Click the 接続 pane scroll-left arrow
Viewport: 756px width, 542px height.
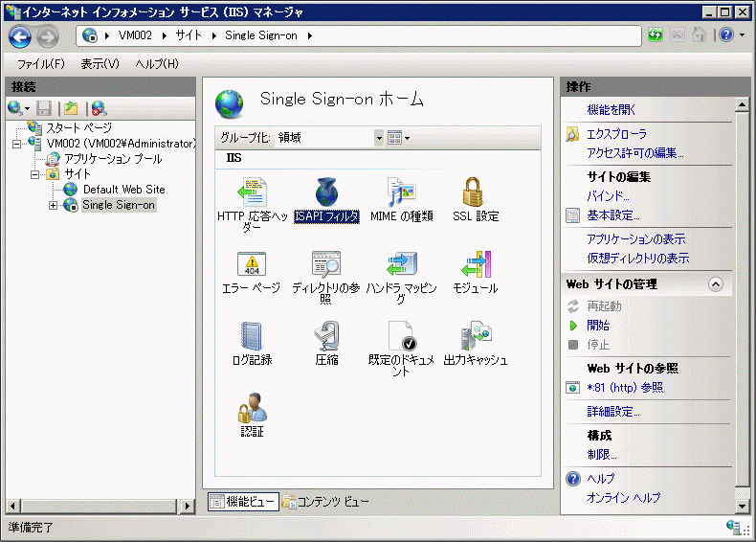pyautogui.click(x=13, y=507)
